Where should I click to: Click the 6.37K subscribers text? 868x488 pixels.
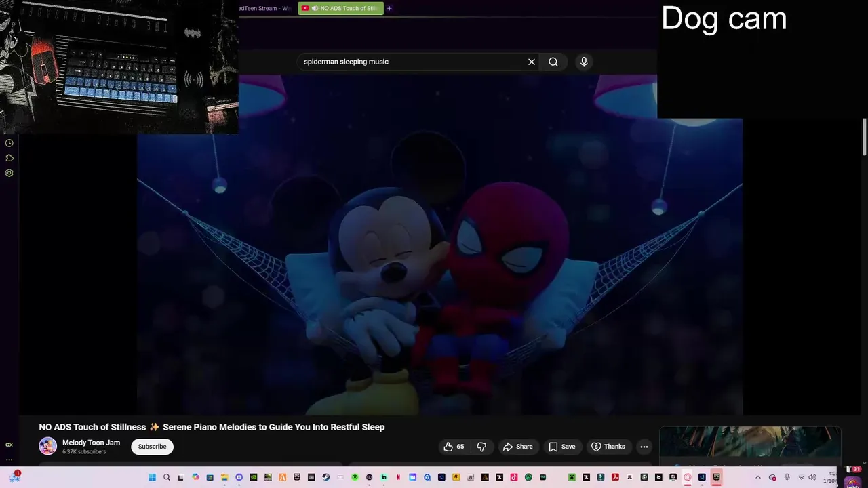click(84, 452)
